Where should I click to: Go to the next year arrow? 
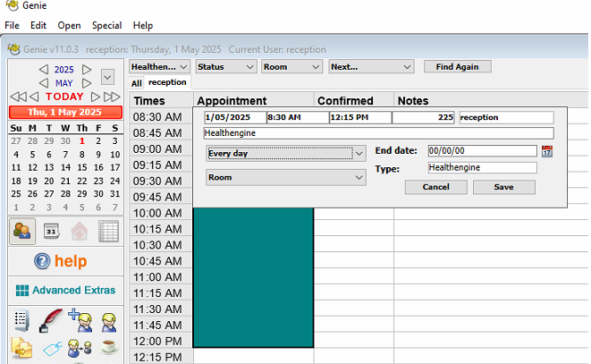[x=87, y=69]
